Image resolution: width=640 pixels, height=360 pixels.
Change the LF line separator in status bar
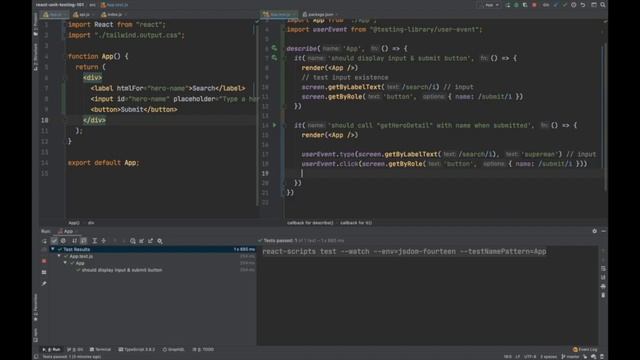click(518, 356)
